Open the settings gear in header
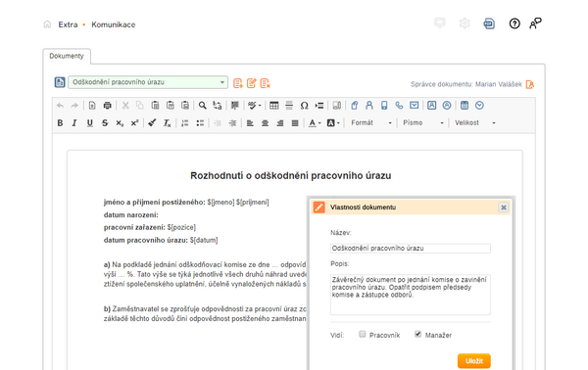This screenshot has width=588, height=370. 465,23
